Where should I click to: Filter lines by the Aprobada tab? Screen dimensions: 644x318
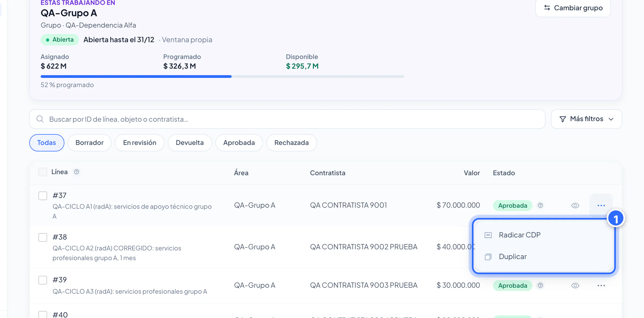239,143
